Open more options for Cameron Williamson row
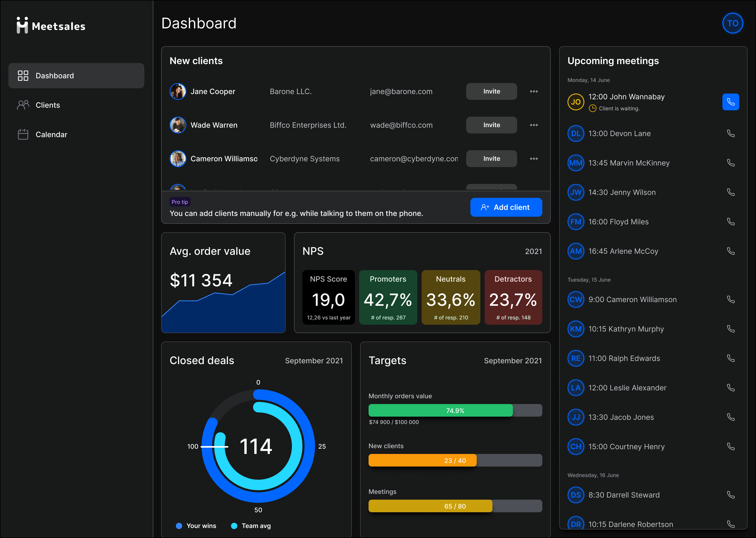 (534, 159)
